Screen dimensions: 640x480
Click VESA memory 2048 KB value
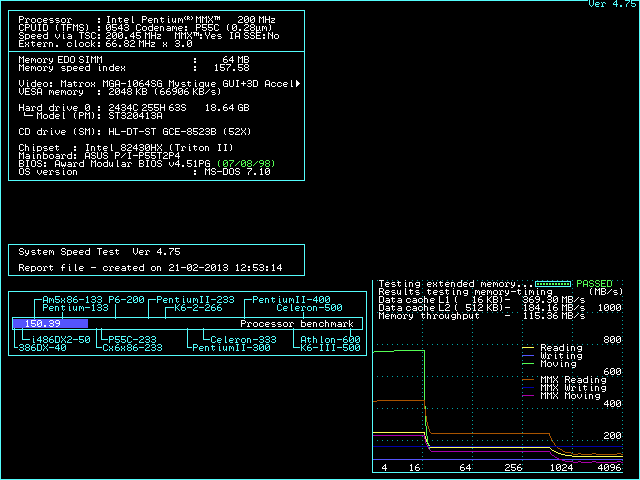pos(127,92)
